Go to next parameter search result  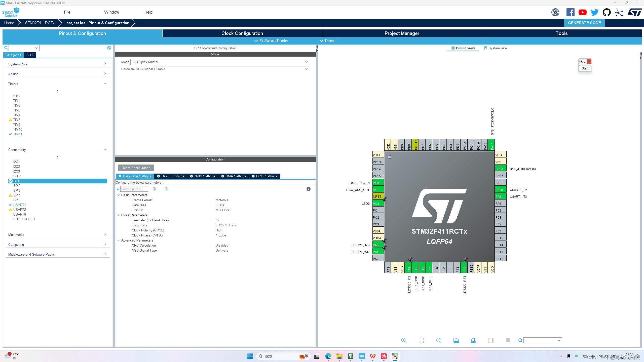click(166, 189)
